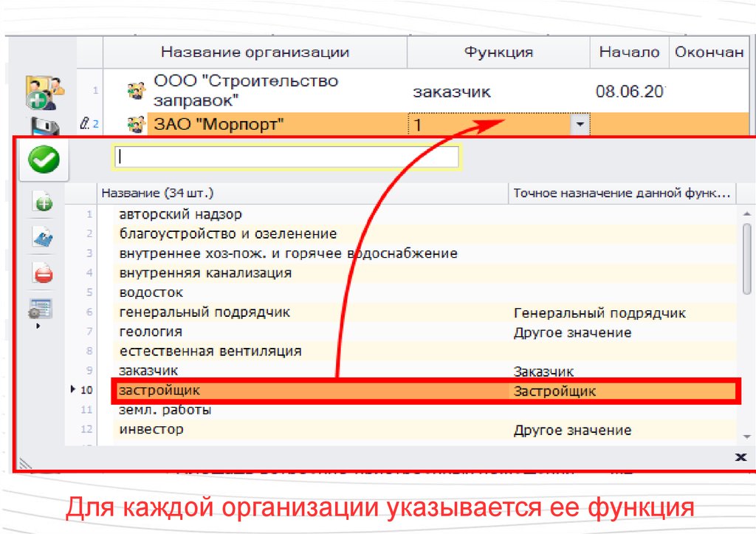
Task: Confirm selection with the green checkmark
Action: click(44, 160)
